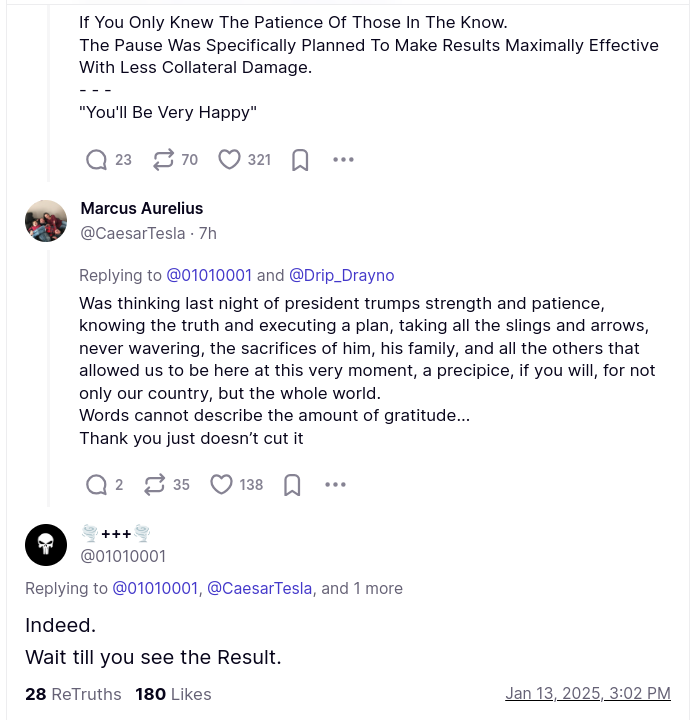Expand the "and 1 more" repliers list
The image size is (694, 720).
click(362, 588)
